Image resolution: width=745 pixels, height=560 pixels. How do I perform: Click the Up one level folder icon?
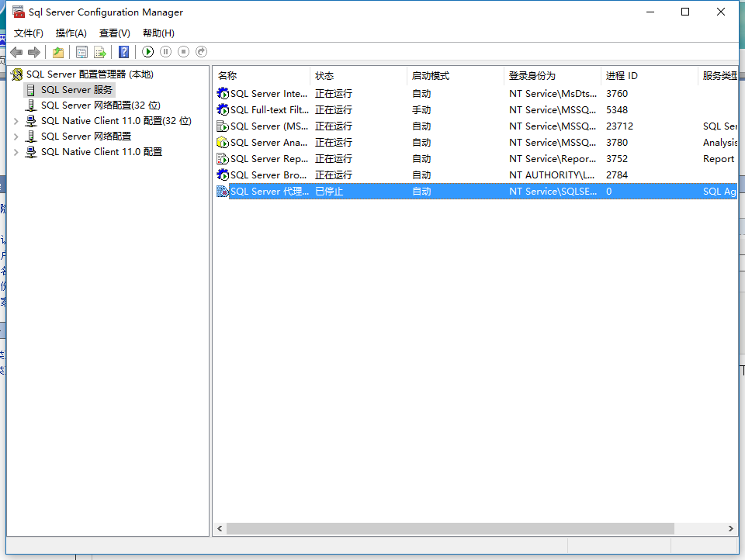58,52
